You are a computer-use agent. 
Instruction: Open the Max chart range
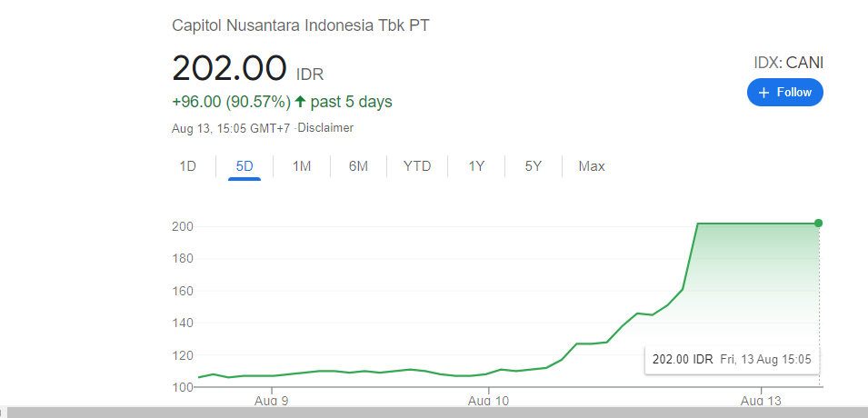(x=592, y=166)
